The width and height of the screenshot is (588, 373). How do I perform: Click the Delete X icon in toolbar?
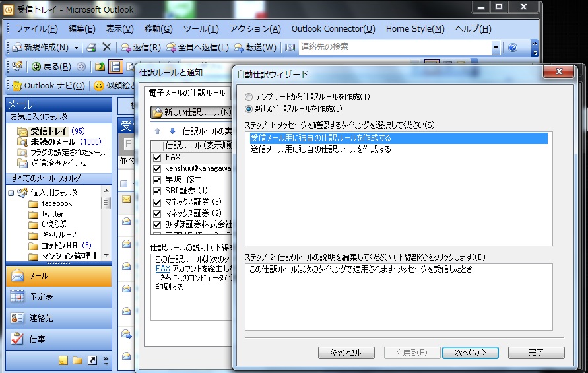click(107, 48)
